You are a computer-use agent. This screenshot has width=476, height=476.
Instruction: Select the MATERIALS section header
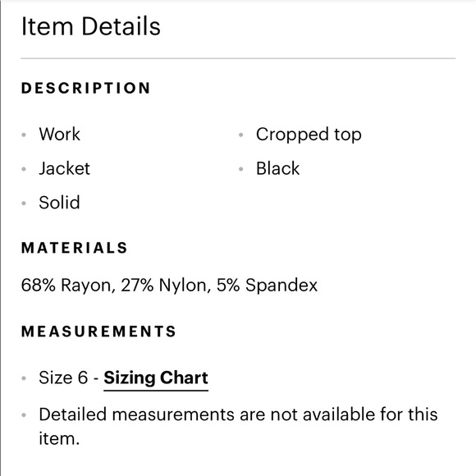pyautogui.click(x=75, y=248)
